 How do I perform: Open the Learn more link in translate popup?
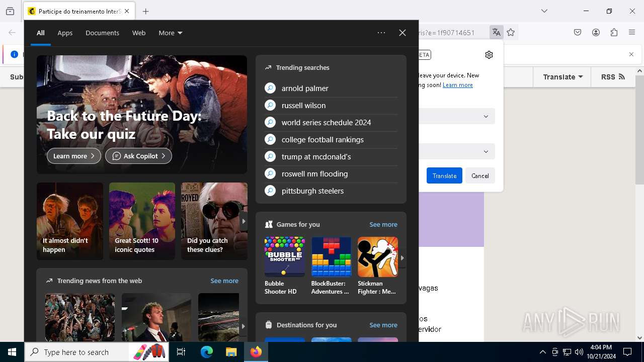(x=457, y=85)
